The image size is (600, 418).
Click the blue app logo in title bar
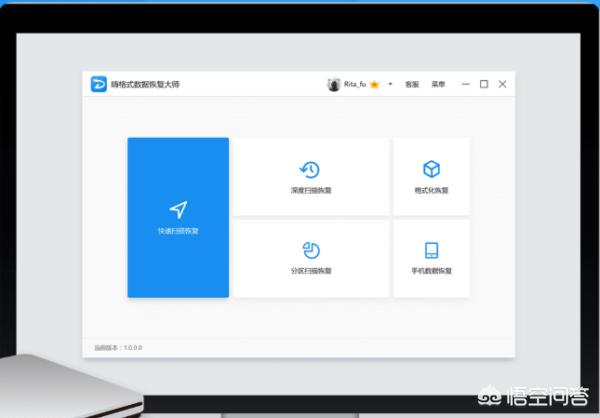click(98, 85)
